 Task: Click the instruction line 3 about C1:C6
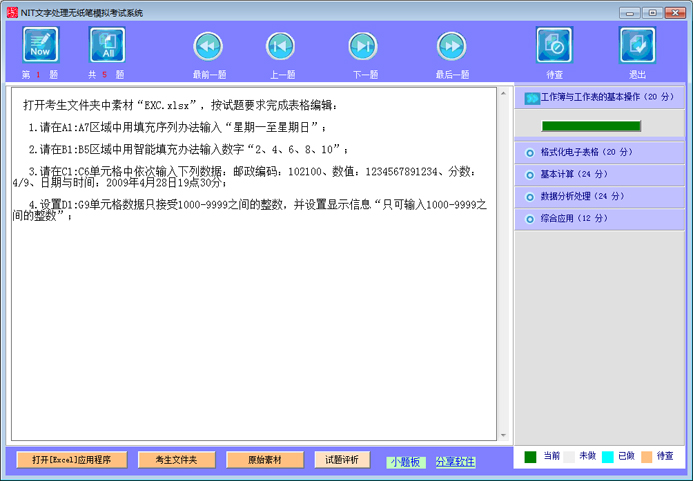click(244, 177)
